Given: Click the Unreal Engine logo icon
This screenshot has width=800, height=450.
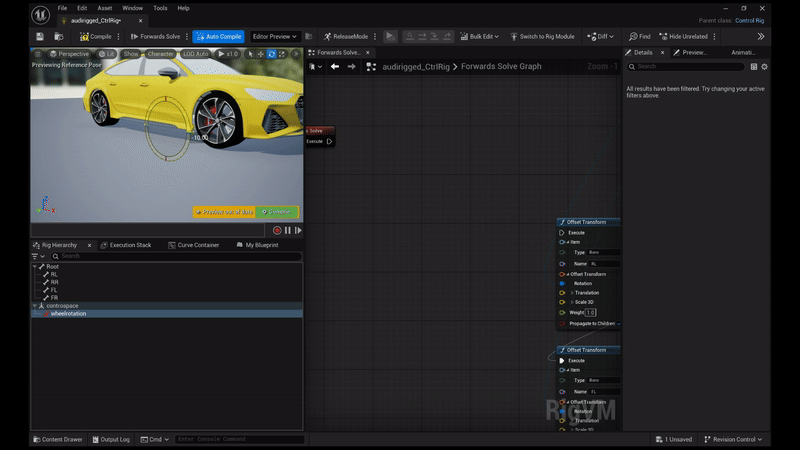Looking at the screenshot, I should coord(40,15).
